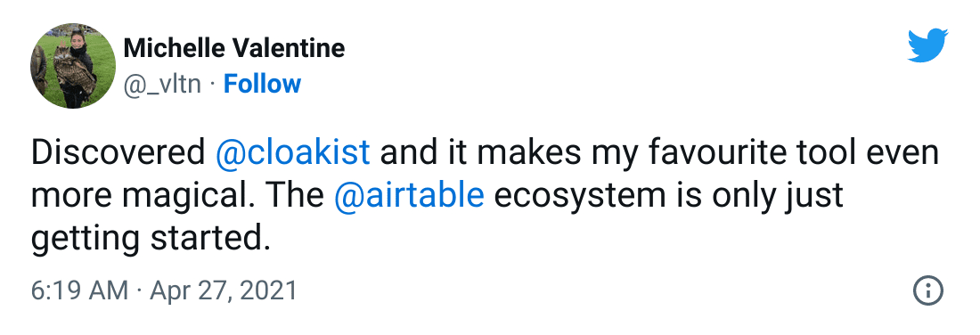Click the 6:19 AM timestamp
This screenshot has width=980, height=335.
click(79, 290)
